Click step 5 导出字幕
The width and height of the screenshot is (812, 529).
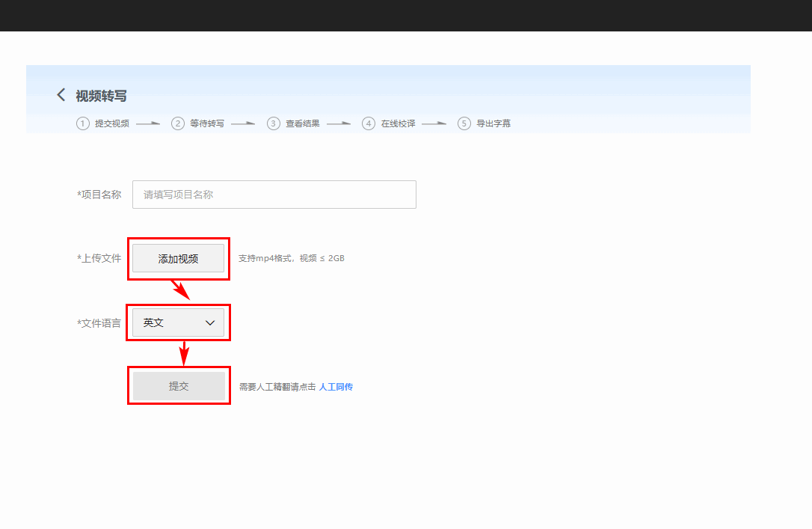[x=485, y=123]
